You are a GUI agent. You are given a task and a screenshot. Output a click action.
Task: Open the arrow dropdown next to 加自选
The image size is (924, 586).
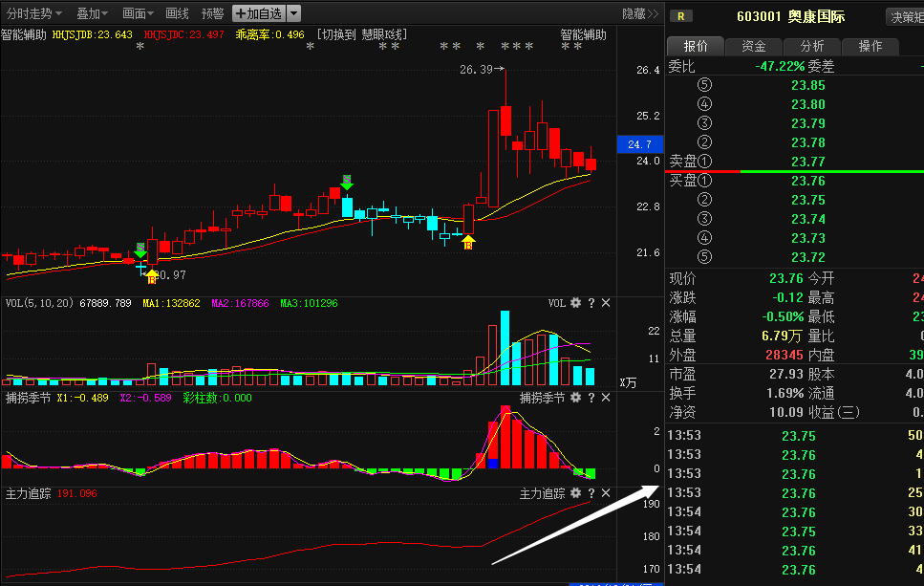(x=293, y=13)
